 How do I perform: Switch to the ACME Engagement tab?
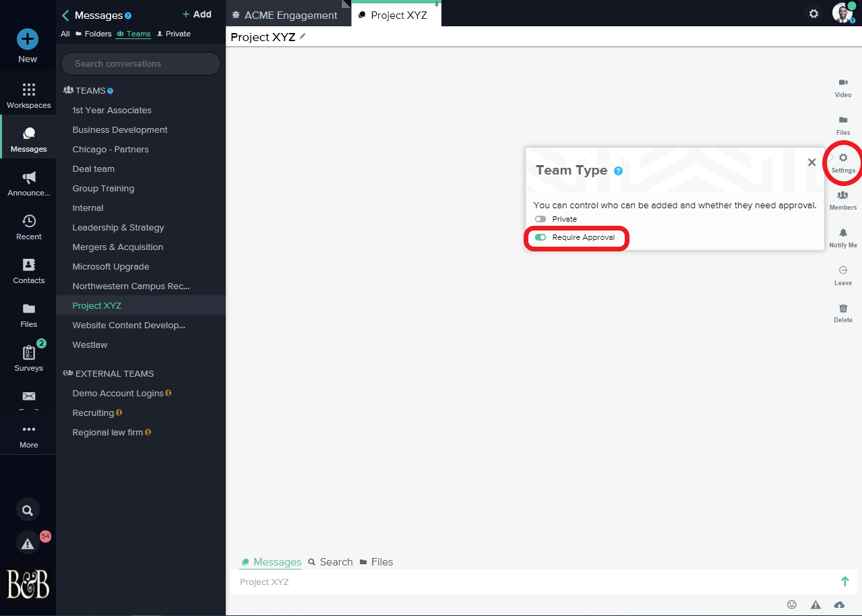[x=290, y=15]
